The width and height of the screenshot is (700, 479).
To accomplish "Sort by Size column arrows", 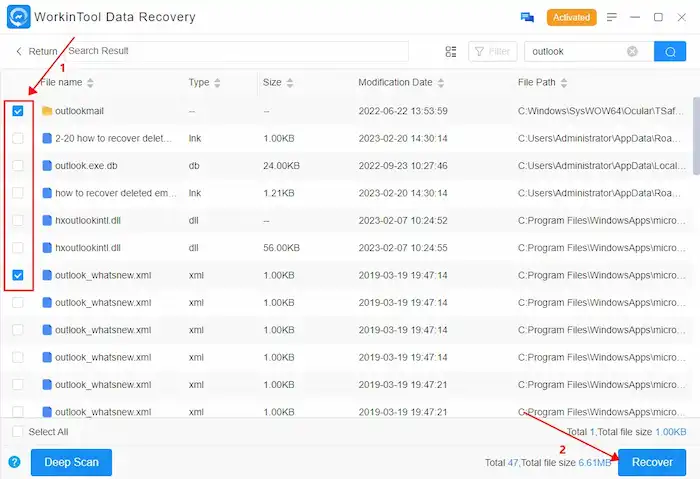I will pyautogui.click(x=290, y=83).
